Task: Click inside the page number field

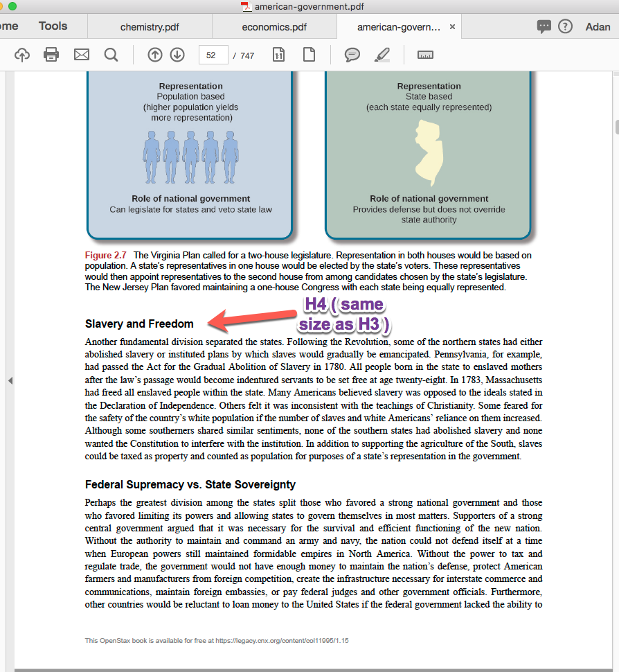Action: click(x=213, y=55)
